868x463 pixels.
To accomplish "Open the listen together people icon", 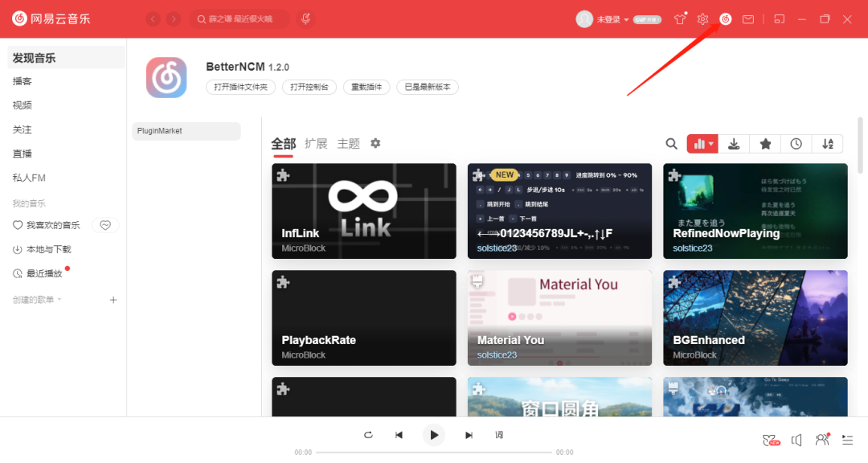I will 823,439.
